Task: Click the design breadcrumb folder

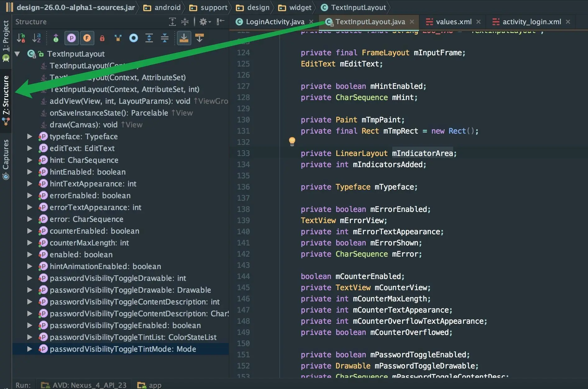Action: point(253,7)
